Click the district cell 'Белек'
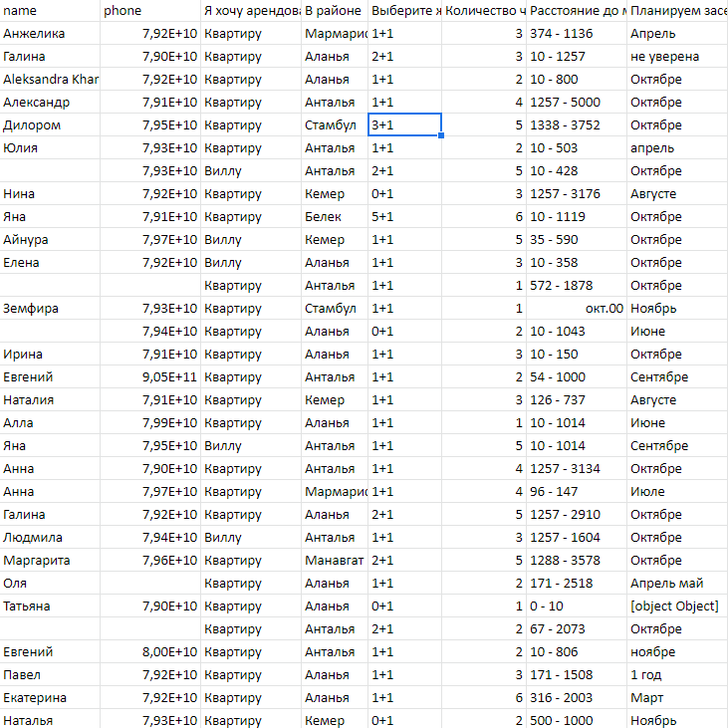The height and width of the screenshot is (728, 728). coord(335,217)
